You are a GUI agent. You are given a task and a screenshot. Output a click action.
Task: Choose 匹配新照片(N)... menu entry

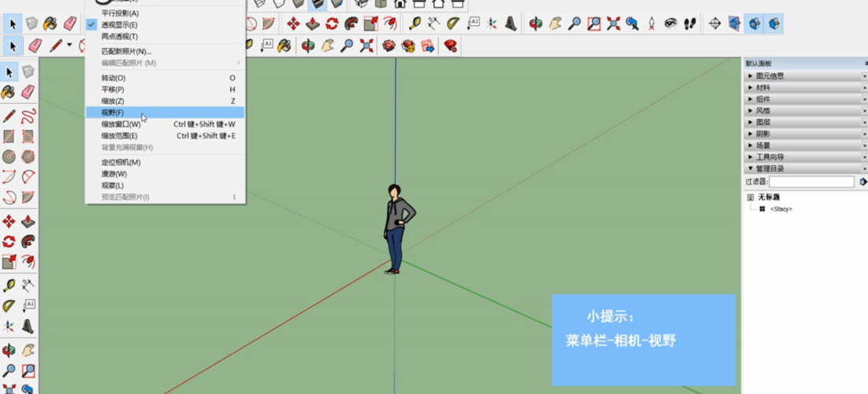point(165,51)
